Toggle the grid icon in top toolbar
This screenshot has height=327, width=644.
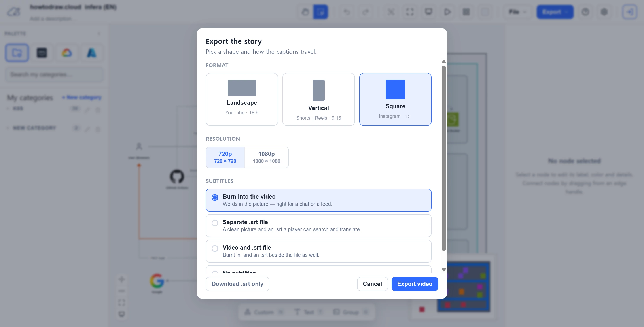[x=466, y=12]
